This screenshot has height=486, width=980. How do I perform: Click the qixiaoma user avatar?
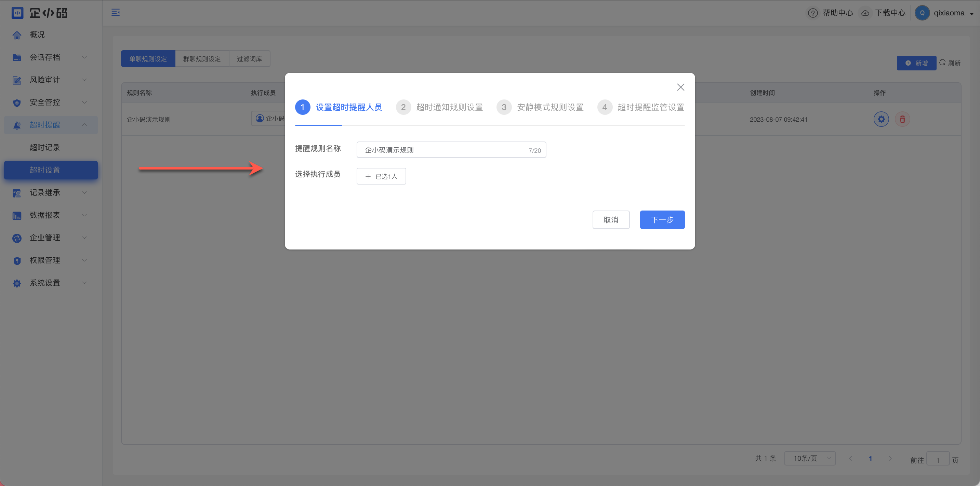click(x=922, y=13)
